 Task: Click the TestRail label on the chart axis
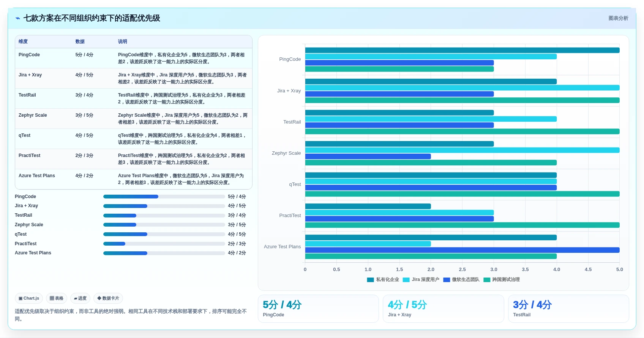click(292, 122)
